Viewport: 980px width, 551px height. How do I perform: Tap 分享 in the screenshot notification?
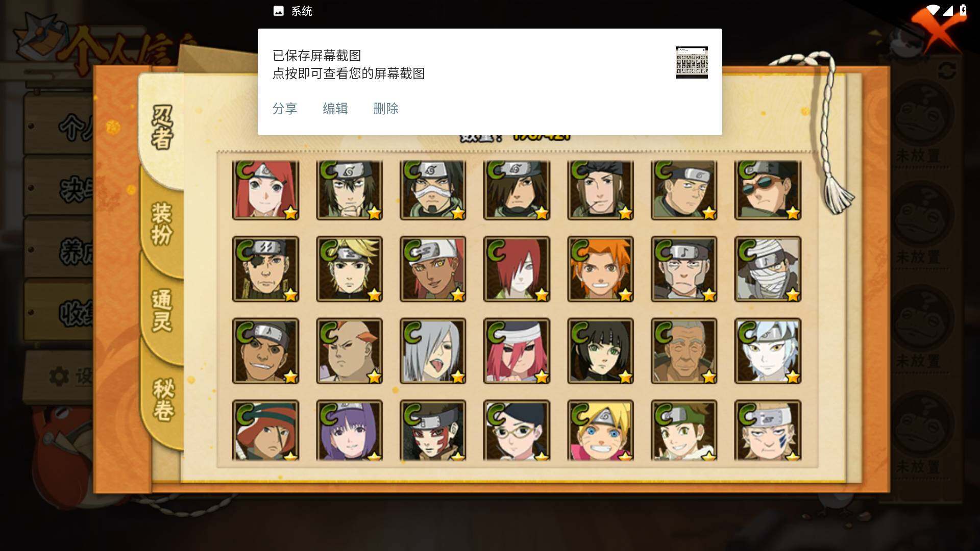point(285,109)
